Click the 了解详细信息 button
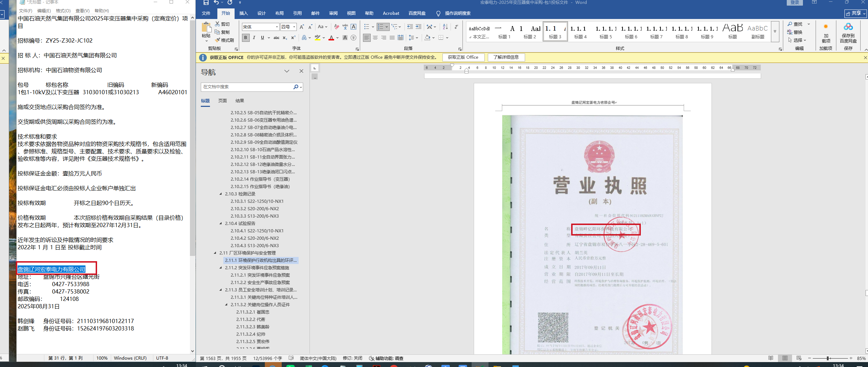 pyautogui.click(x=506, y=57)
